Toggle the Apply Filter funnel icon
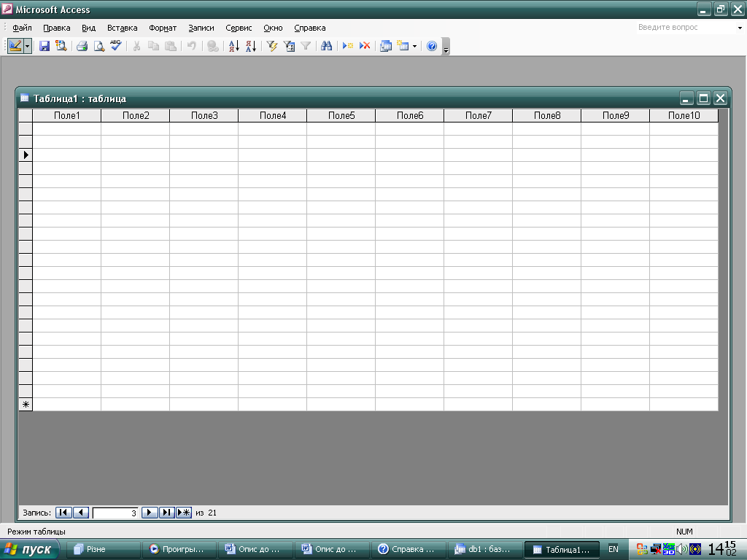 click(306, 46)
